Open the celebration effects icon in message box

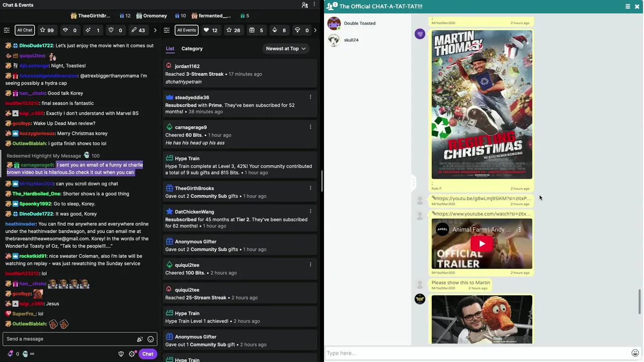click(140, 339)
